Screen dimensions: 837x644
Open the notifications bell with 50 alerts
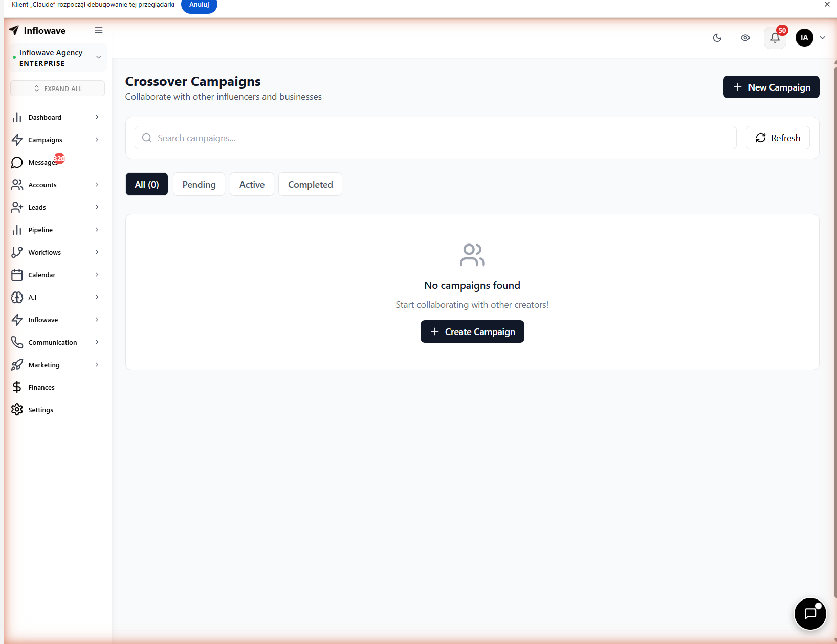(x=774, y=38)
